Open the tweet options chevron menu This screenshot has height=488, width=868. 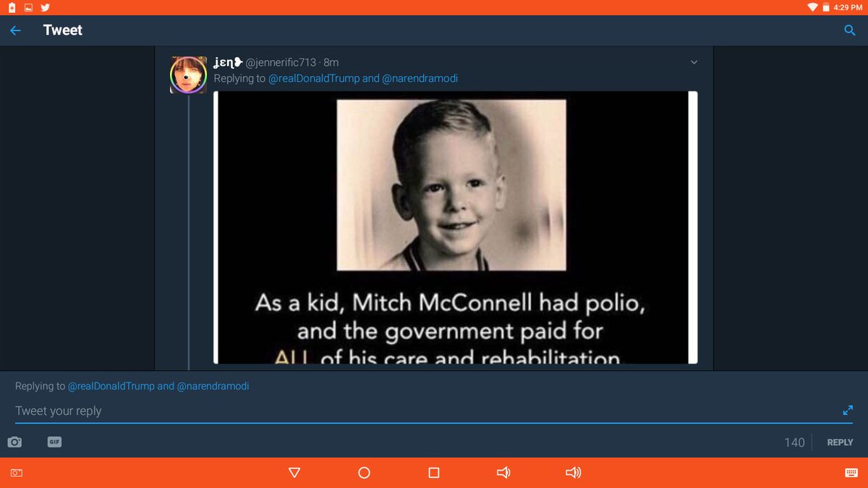[694, 62]
